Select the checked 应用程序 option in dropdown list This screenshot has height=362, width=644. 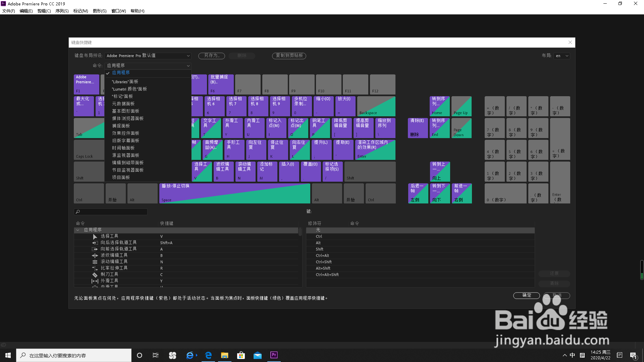(121, 73)
